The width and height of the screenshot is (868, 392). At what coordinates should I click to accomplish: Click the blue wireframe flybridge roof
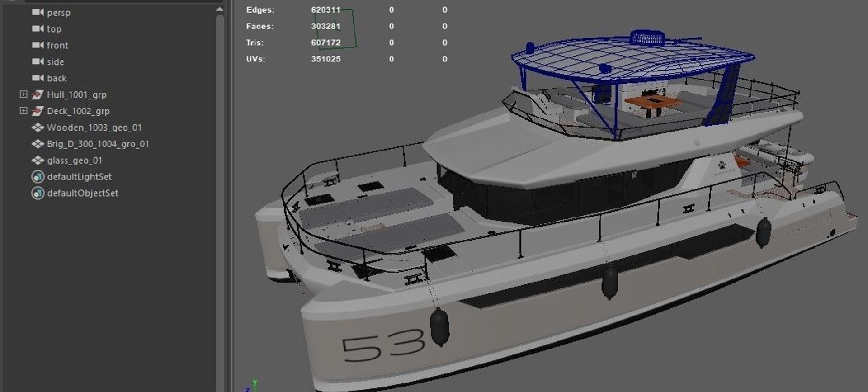(x=633, y=60)
